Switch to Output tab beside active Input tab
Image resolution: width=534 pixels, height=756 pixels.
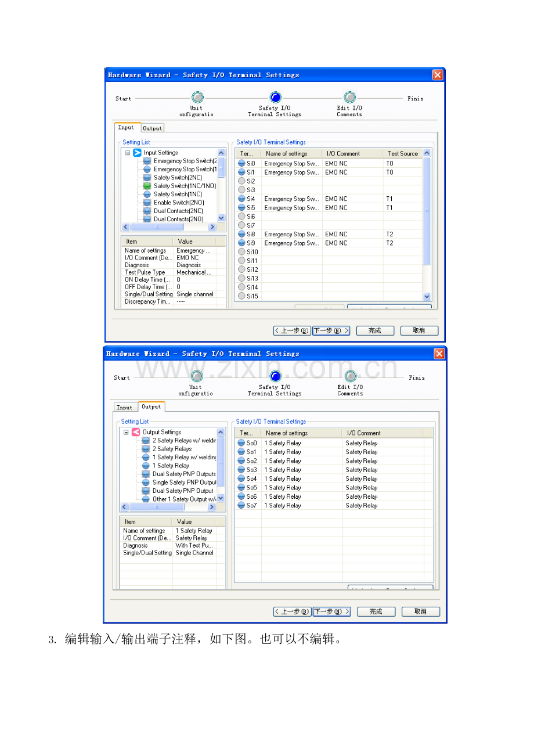(x=153, y=128)
